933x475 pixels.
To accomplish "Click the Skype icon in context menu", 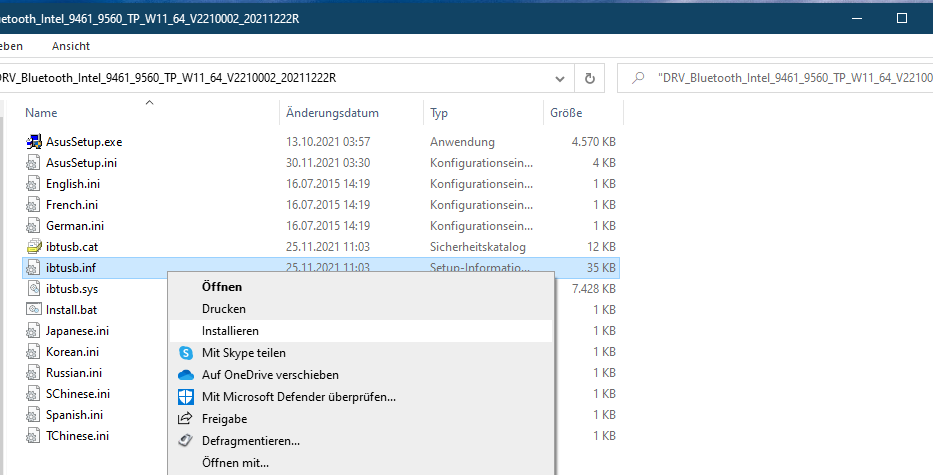I will click(x=186, y=353).
